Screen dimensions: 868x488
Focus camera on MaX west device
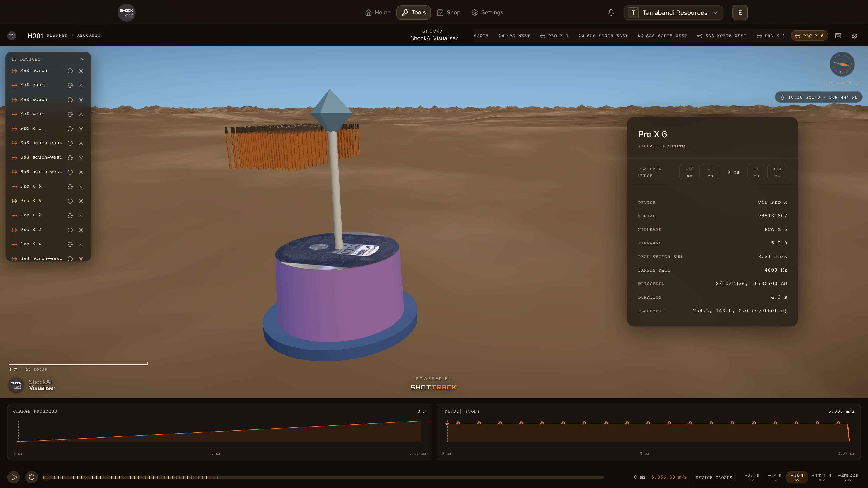coord(70,114)
